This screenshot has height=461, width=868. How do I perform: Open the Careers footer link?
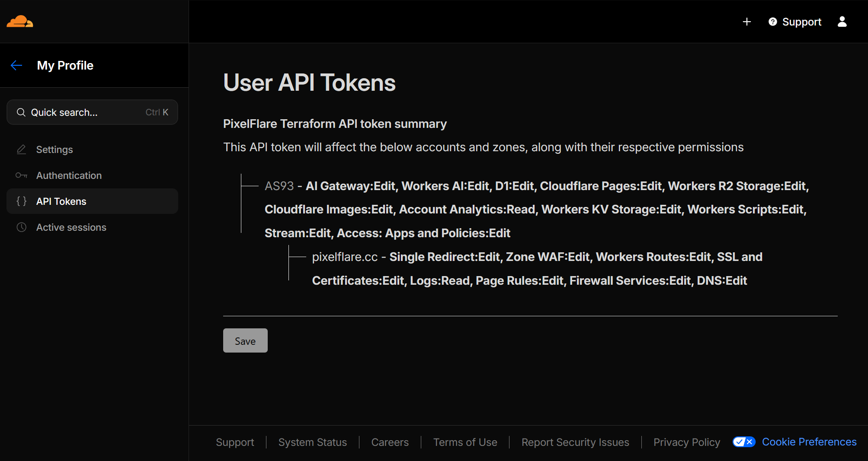pos(390,442)
